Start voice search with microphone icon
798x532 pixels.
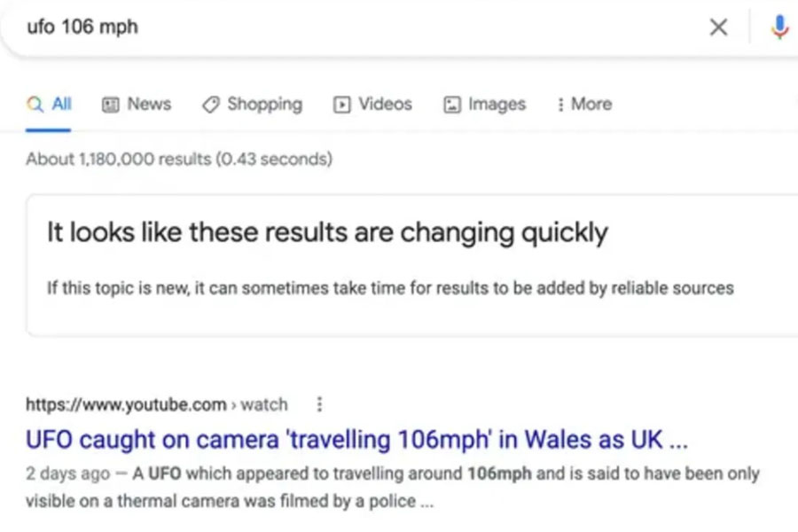pos(779,27)
